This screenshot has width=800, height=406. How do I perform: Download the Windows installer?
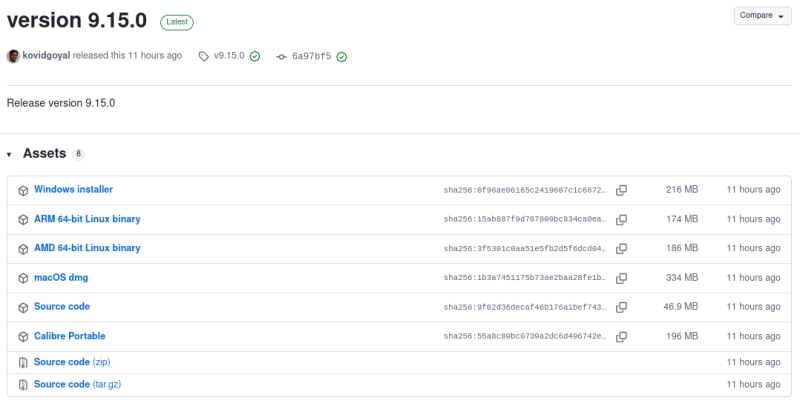click(x=73, y=189)
